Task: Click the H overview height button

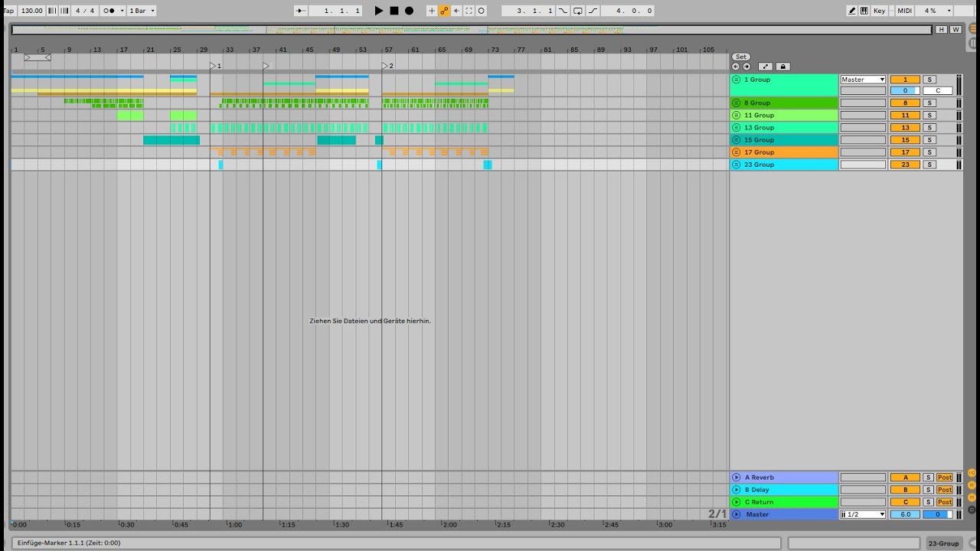Action: tap(942, 30)
